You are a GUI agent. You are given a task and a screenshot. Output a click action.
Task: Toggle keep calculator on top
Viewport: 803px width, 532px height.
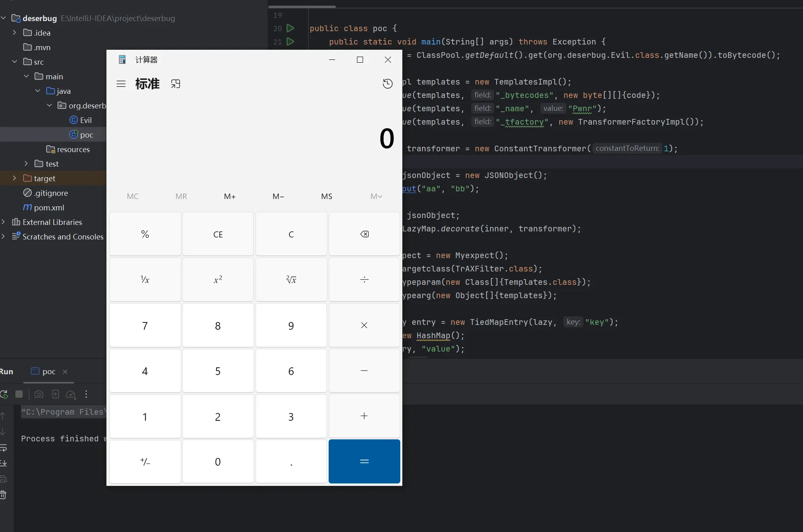175,84
